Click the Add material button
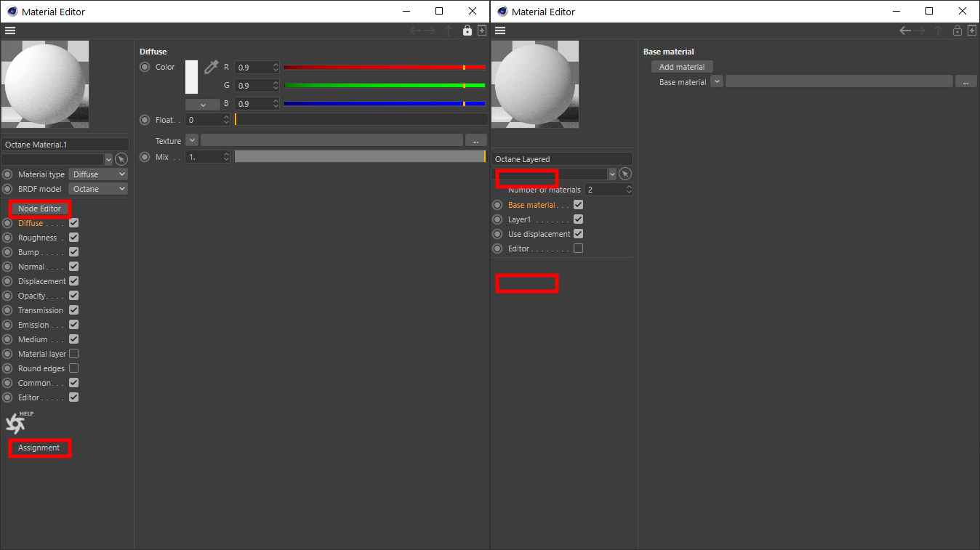 [x=682, y=67]
